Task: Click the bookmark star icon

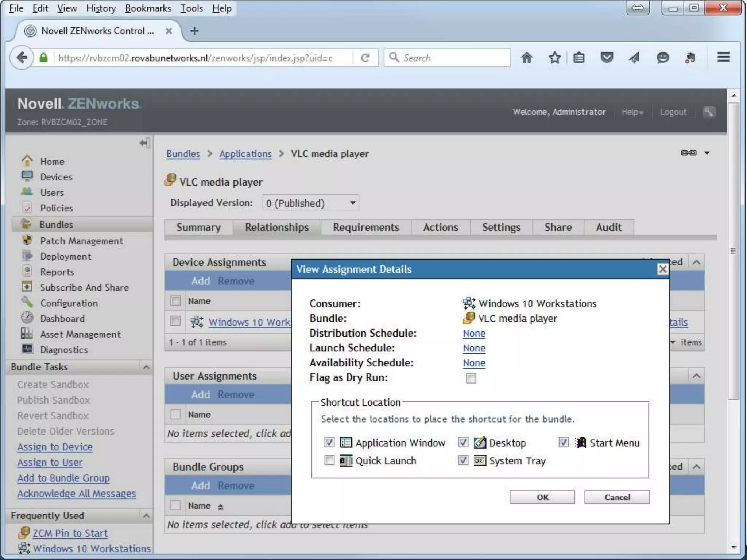Action: 554,58
